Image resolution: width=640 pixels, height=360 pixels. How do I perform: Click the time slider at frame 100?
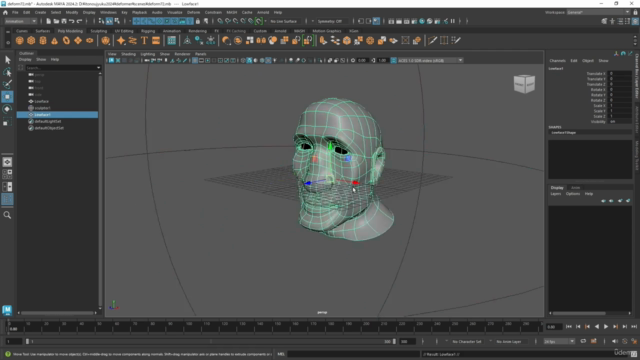188,326
